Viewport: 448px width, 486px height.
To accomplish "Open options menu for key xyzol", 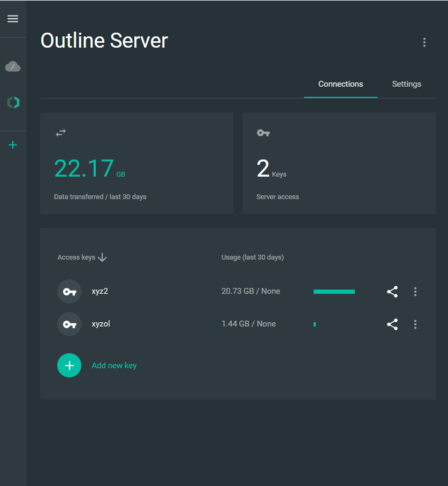I will [415, 324].
